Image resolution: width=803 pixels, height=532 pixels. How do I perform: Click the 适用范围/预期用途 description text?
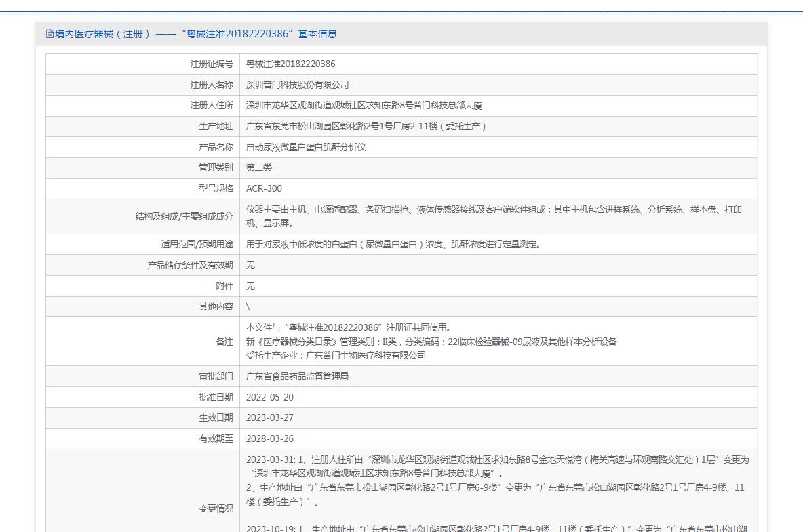[393, 244]
